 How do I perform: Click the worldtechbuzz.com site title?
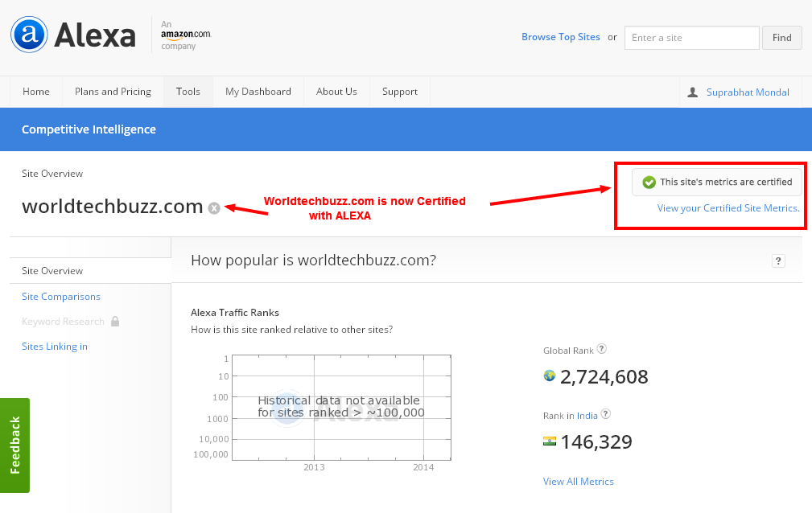coord(113,207)
